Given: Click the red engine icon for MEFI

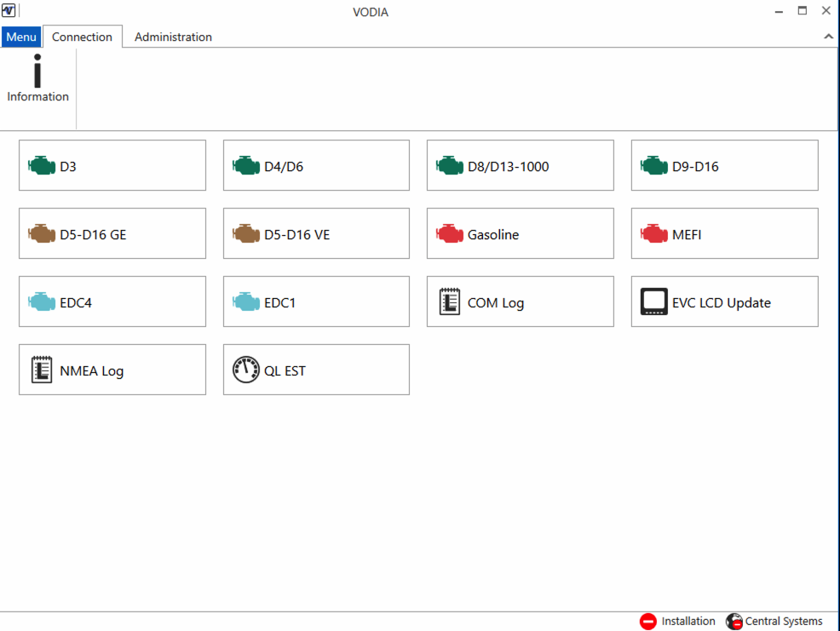Looking at the screenshot, I should tap(654, 234).
